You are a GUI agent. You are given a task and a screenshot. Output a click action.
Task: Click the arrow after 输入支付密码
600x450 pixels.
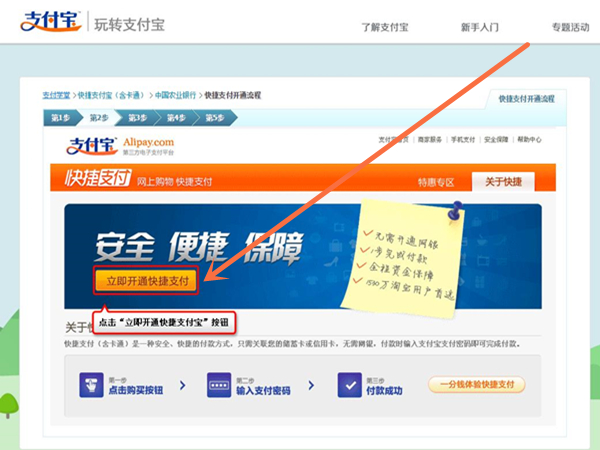[311, 385]
